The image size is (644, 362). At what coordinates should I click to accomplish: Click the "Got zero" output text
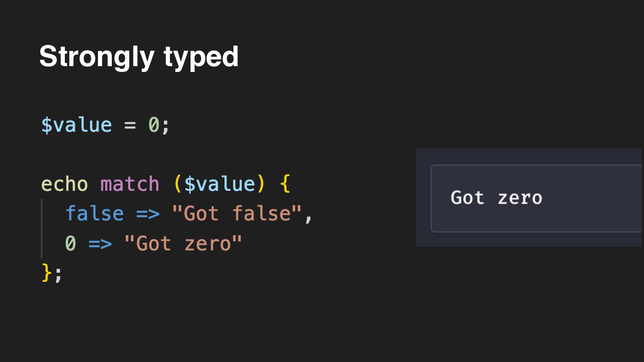[496, 198]
